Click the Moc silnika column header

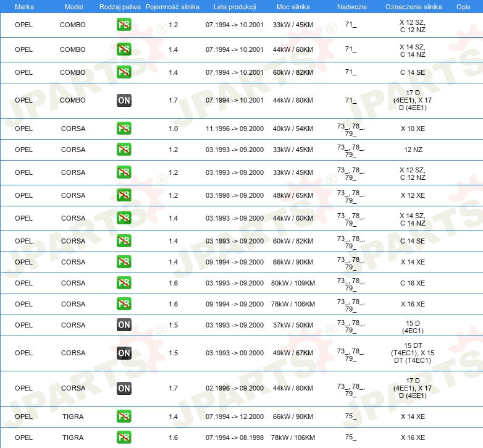[x=293, y=6]
